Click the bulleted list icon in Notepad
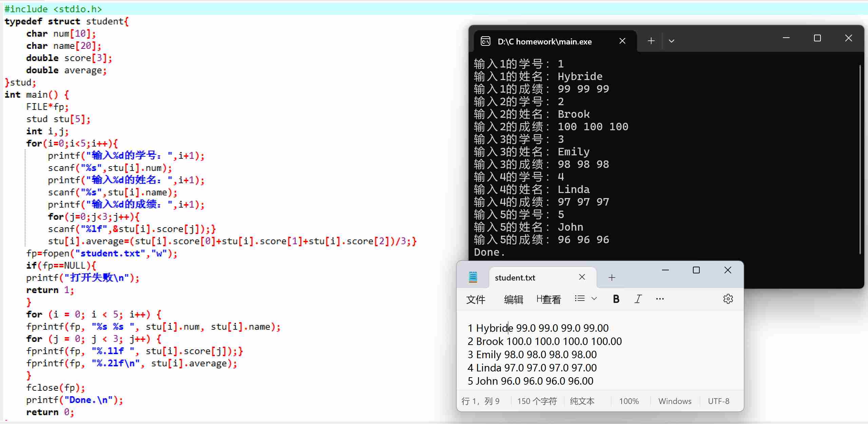 click(580, 298)
